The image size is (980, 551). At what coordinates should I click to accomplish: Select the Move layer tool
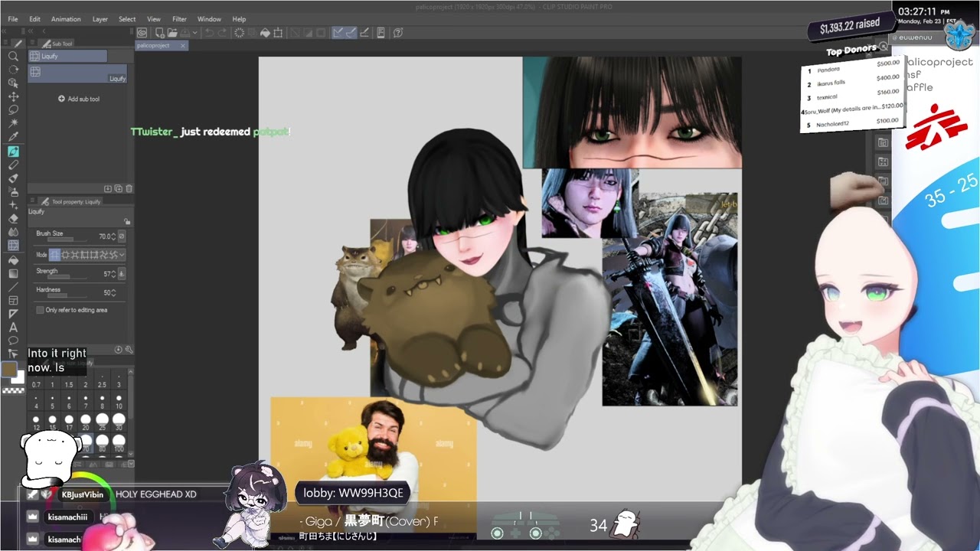(x=13, y=96)
